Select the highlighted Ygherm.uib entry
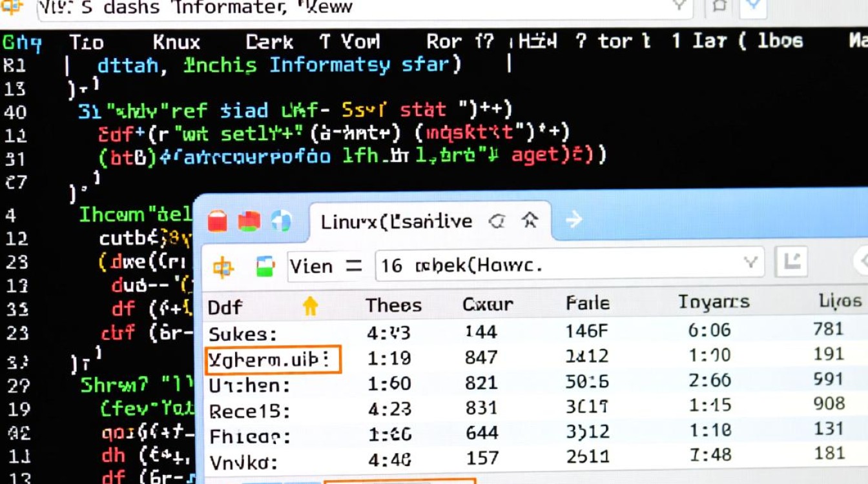 pyautogui.click(x=272, y=360)
